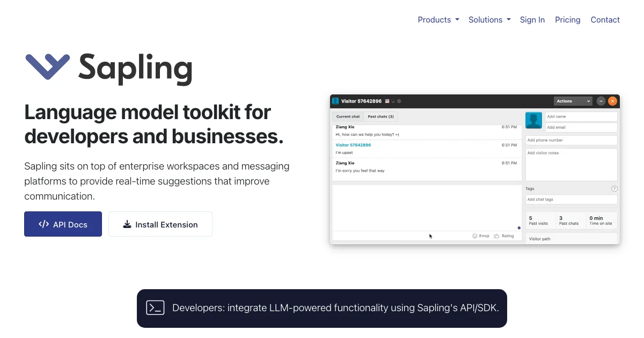Click the Visitor 57642896 title in the chat header

[x=362, y=101]
